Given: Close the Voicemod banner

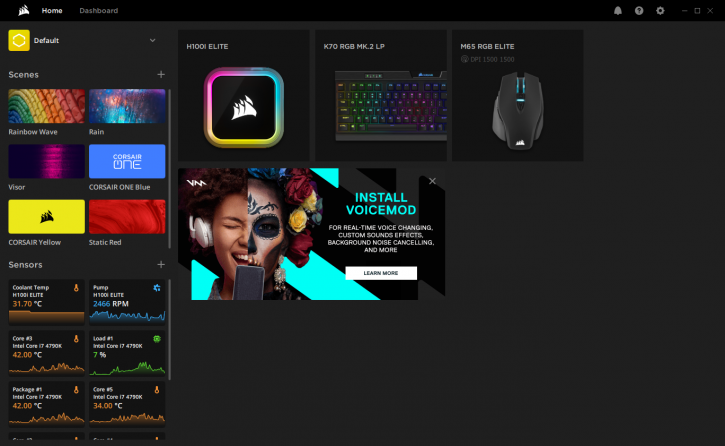Looking at the screenshot, I should (432, 181).
